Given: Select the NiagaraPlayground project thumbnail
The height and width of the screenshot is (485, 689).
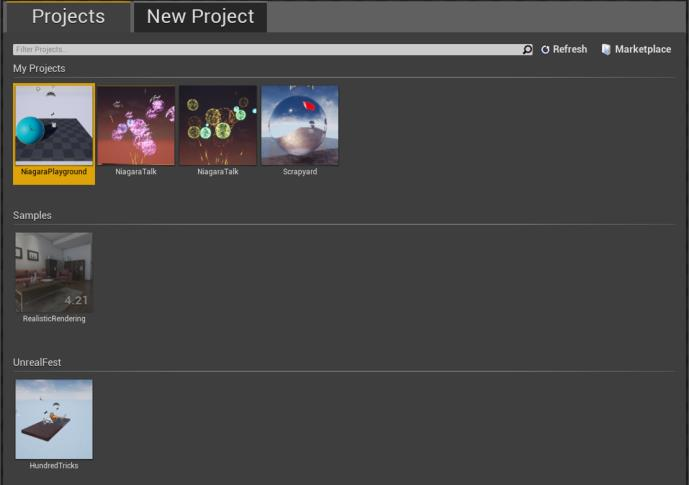Looking at the screenshot, I should click(54, 125).
